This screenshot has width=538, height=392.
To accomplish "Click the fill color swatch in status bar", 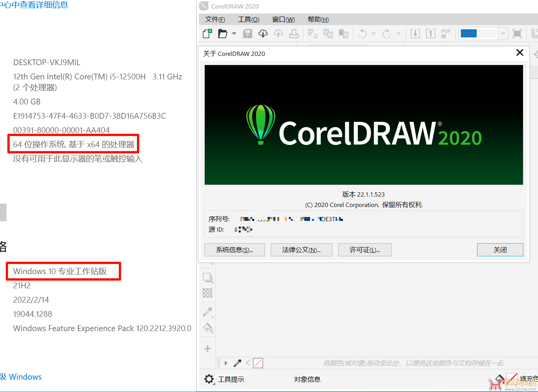I will [511, 378].
